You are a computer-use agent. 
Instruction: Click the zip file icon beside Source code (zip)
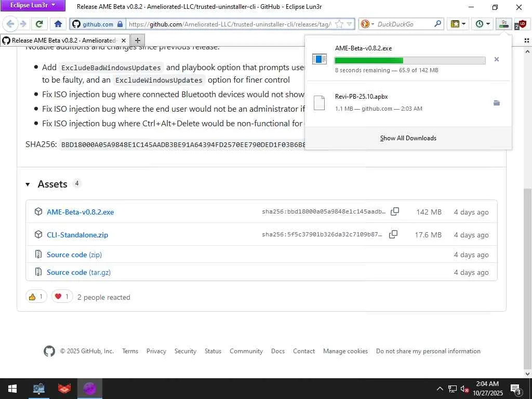pyautogui.click(x=38, y=254)
